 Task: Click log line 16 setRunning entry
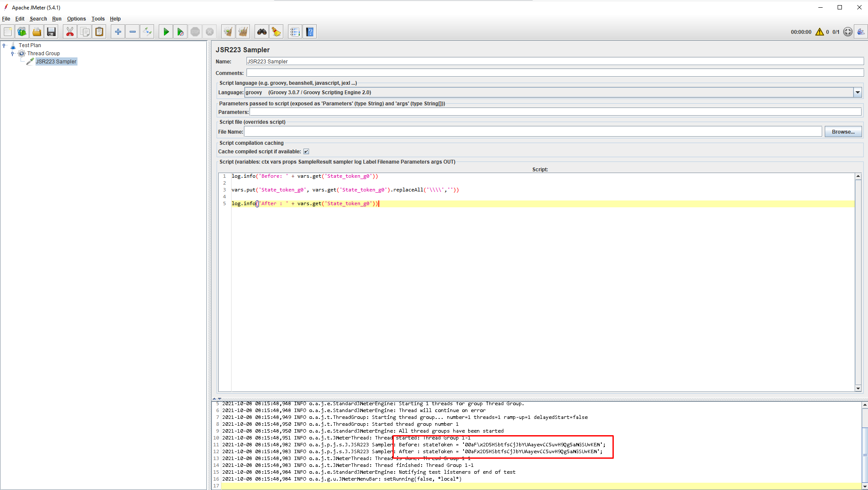point(342,479)
